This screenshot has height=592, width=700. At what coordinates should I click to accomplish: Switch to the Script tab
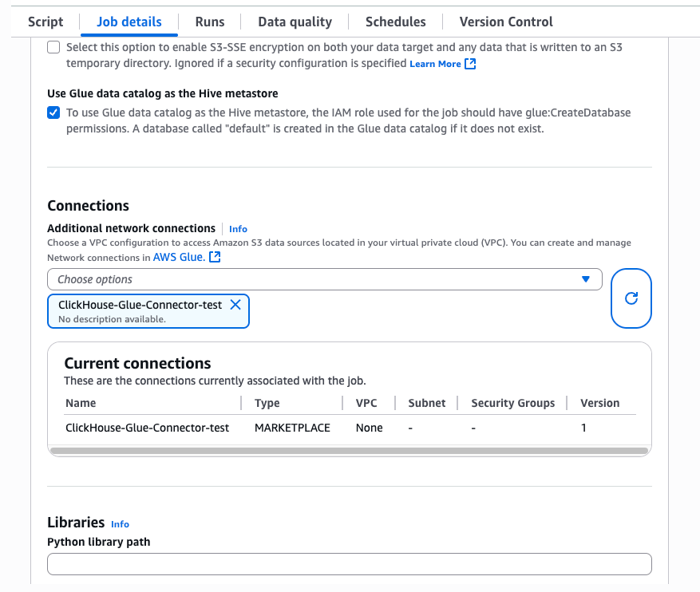[x=45, y=22]
